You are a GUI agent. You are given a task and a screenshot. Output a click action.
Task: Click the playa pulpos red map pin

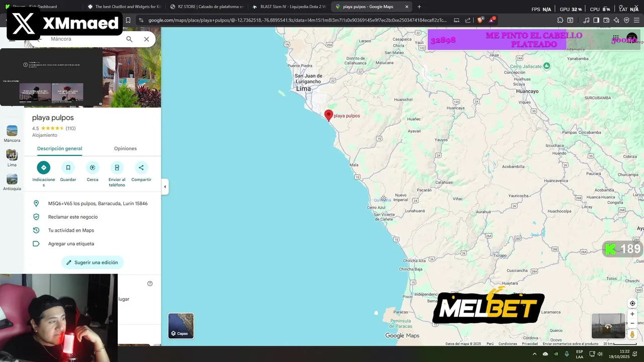(329, 116)
